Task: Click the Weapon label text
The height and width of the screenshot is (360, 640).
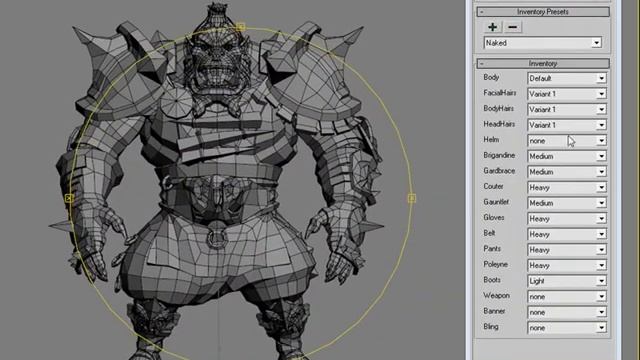Action: coord(496,296)
